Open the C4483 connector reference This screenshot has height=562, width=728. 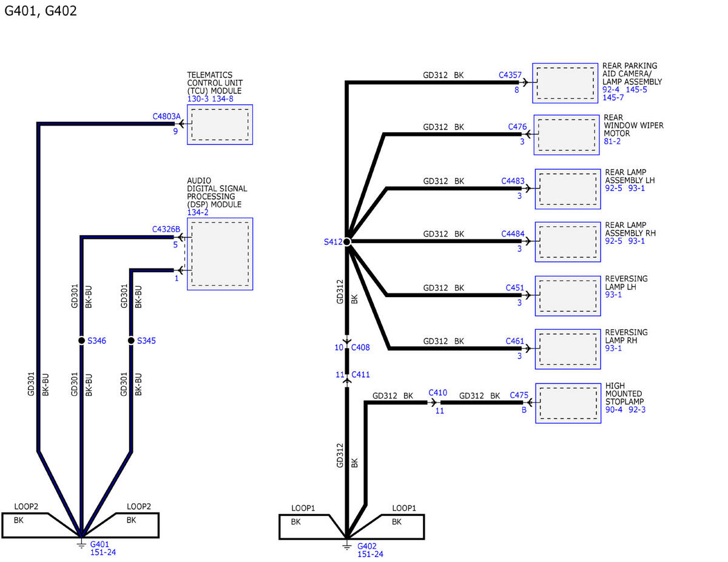coord(513,181)
